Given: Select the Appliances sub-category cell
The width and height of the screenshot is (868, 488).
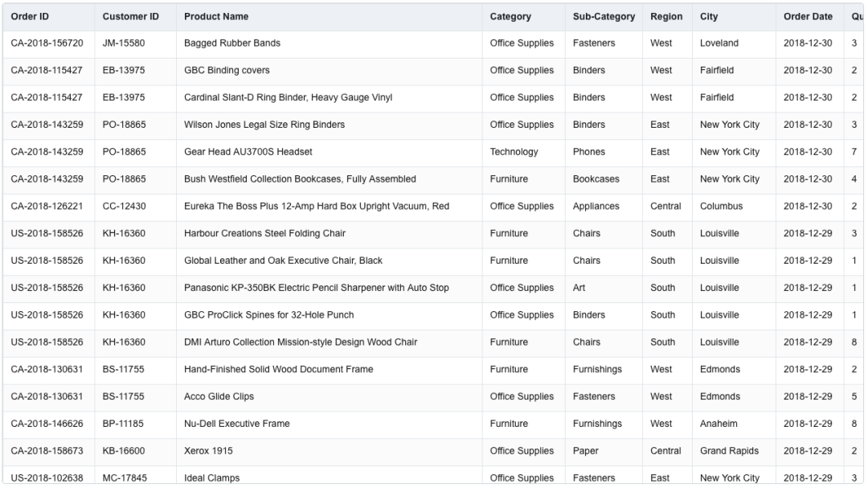Looking at the screenshot, I should (x=596, y=207).
